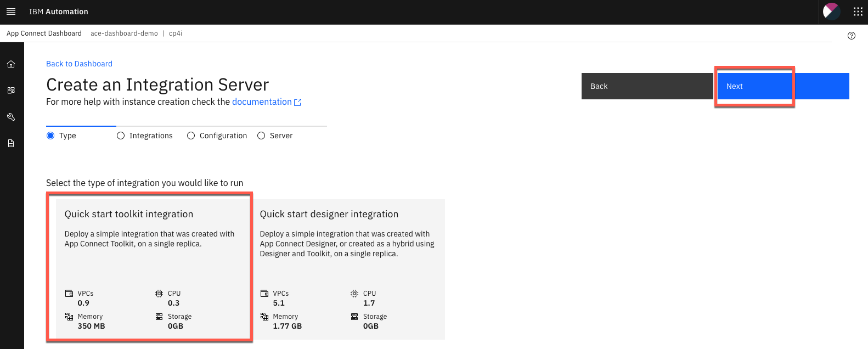The width and height of the screenshot is (868, 349).
Task: Select the Home icon in the sidebar
Action: [x=11, y=64]
